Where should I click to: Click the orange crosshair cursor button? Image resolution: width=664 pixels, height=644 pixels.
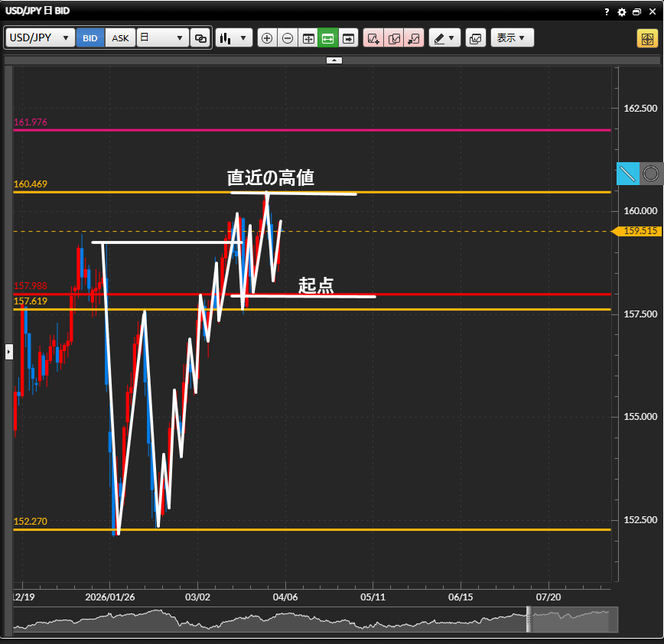click(646, 38)
